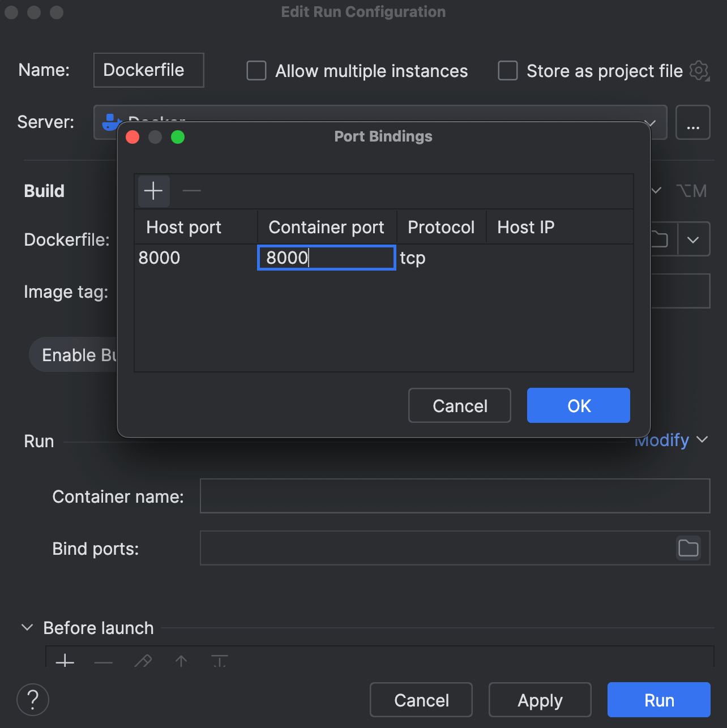Click the Before launch edit pencil icon
This screenshot has width=727, height=728.
(x=143, y=661)
